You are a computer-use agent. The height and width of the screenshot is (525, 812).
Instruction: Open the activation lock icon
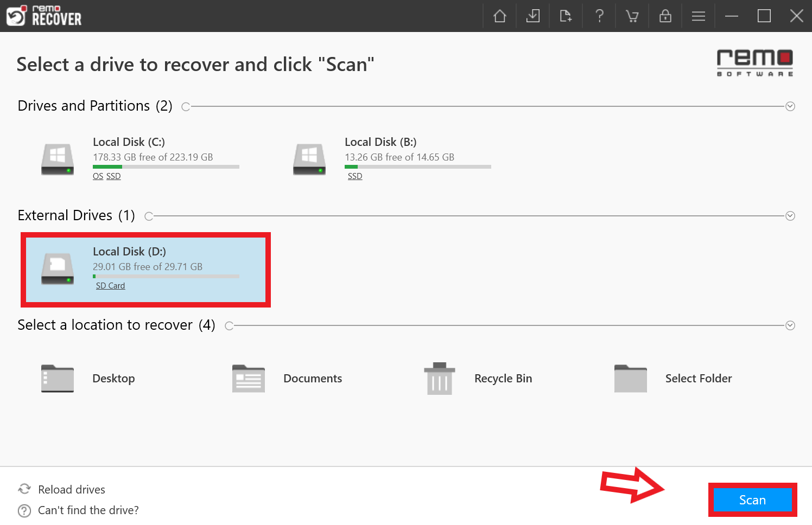[x=665, y=16]
